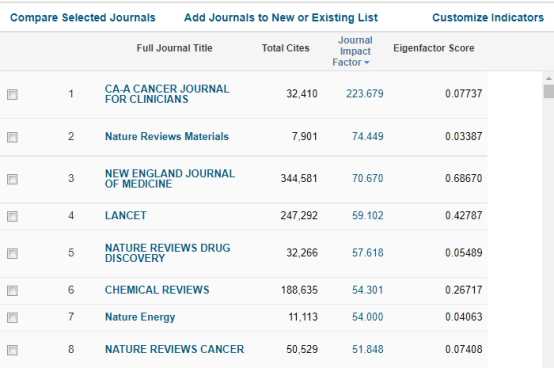Viewport: 554px width, 368px height.
Task: Click total cites value 32,266
Action: tap(302, 253)
